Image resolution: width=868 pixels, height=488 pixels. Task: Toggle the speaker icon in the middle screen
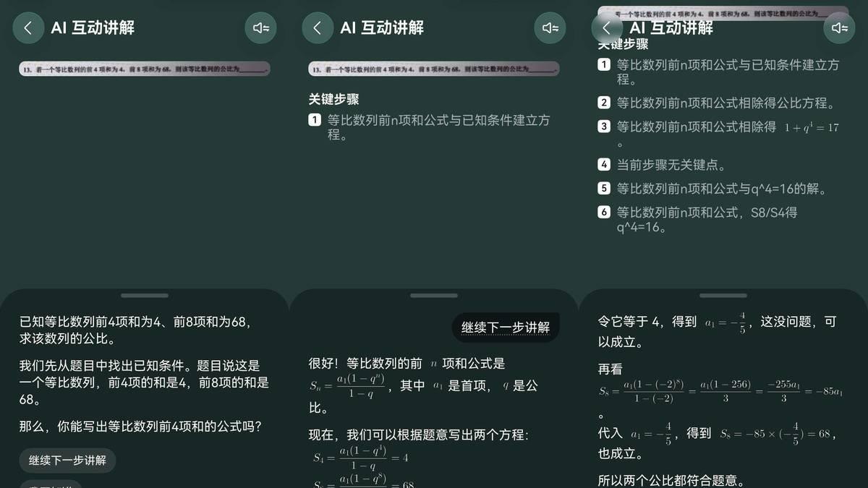550,28
